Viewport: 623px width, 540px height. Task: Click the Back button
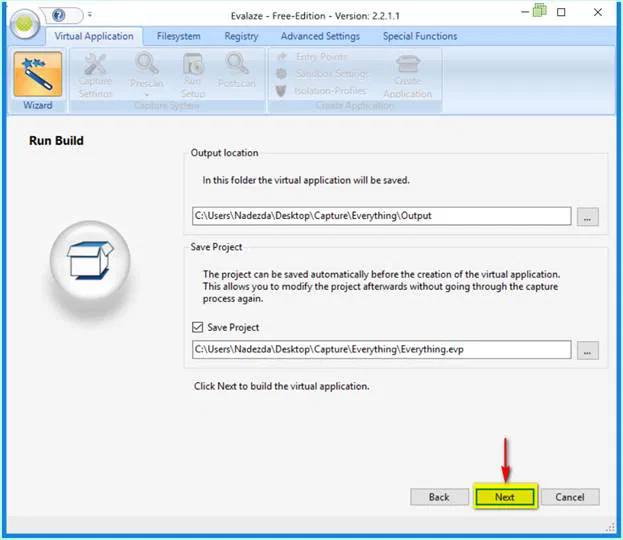click(x=439, y=497)
